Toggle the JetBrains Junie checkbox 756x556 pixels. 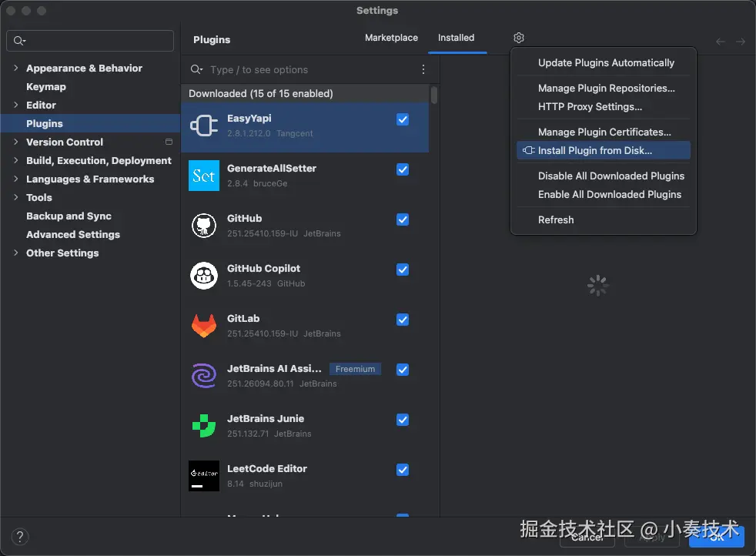pos(403,420)
